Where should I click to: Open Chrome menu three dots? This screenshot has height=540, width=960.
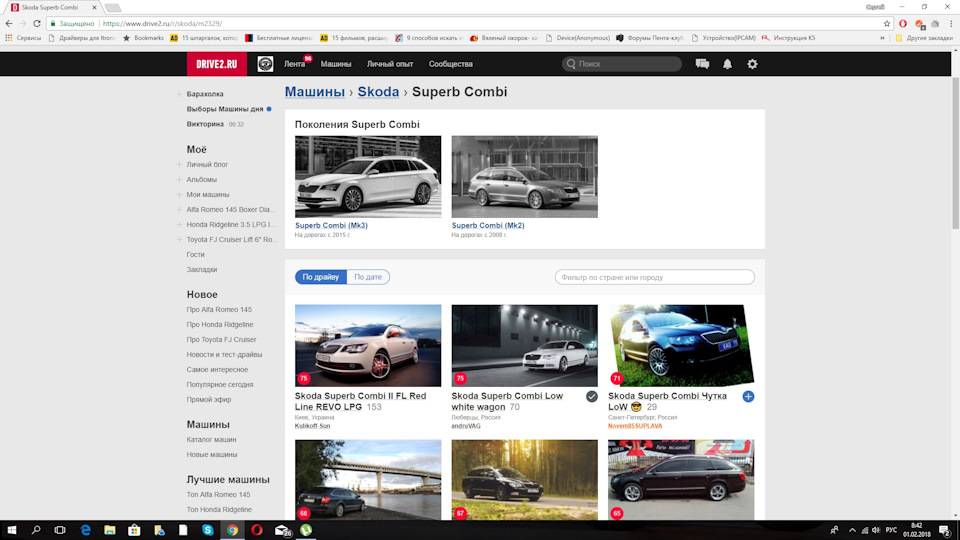(x=951, y=23)
